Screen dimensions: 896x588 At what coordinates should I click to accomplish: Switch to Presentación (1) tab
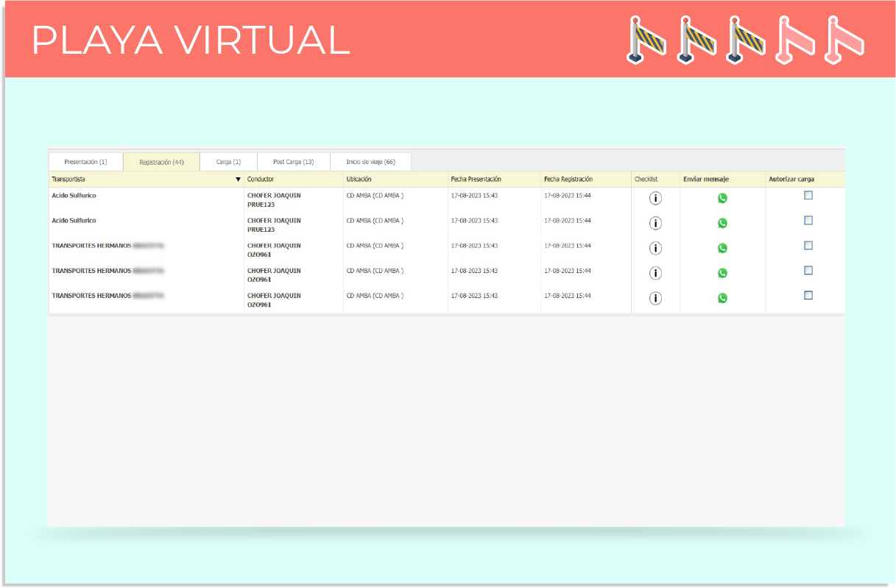(85, 162)
